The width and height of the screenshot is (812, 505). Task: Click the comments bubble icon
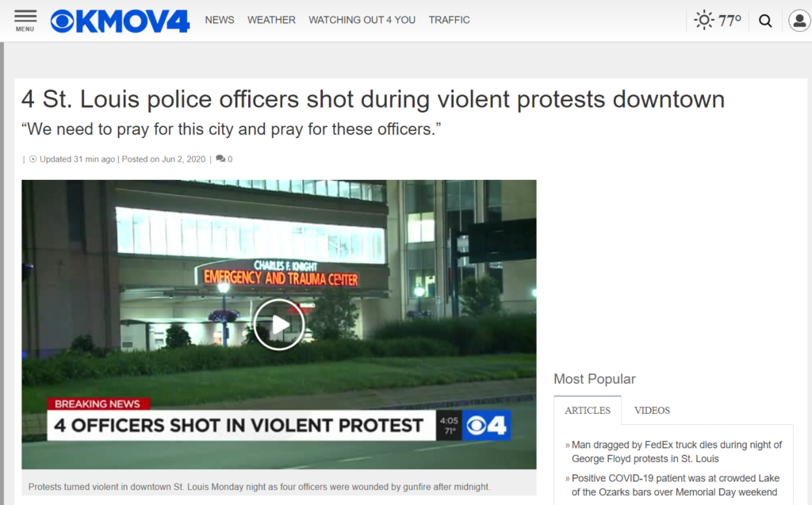[x=220, y=159]
